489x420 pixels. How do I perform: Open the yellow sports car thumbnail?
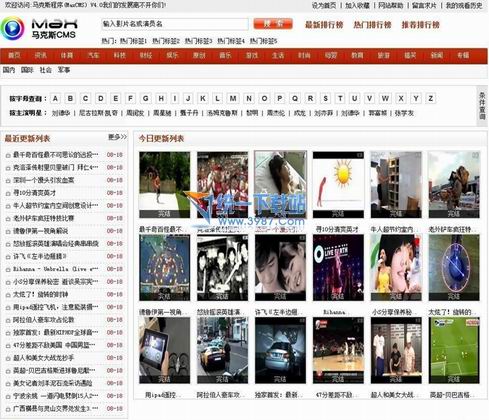tap(222, 350)
